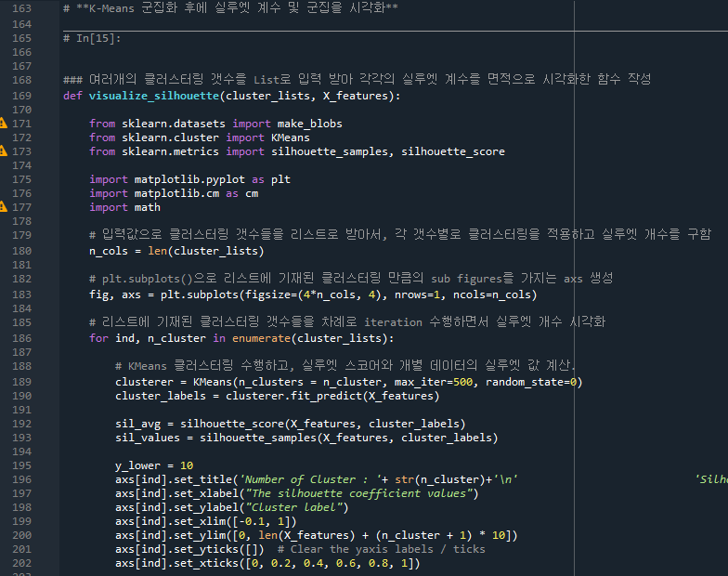Click 'math' in the import math line
Image resolution: width=728 pixels, height=576 pixels.
[x=147, y=207]
